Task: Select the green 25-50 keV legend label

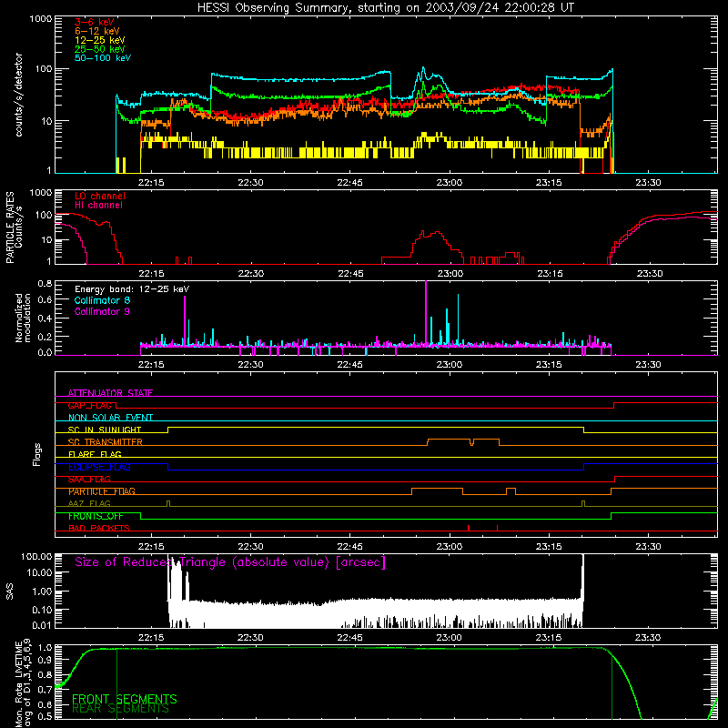Action: [99, 49]
